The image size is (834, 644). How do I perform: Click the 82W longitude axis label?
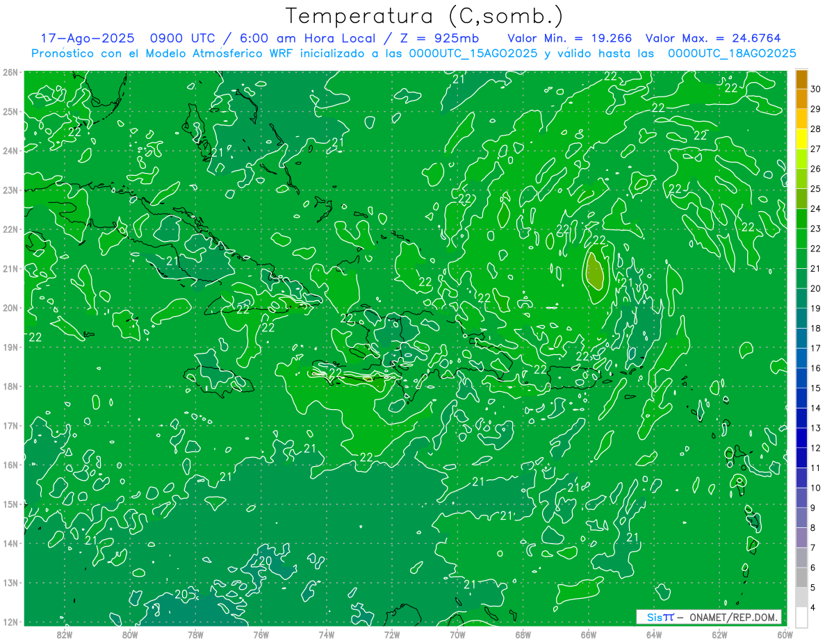click(65, 634)
